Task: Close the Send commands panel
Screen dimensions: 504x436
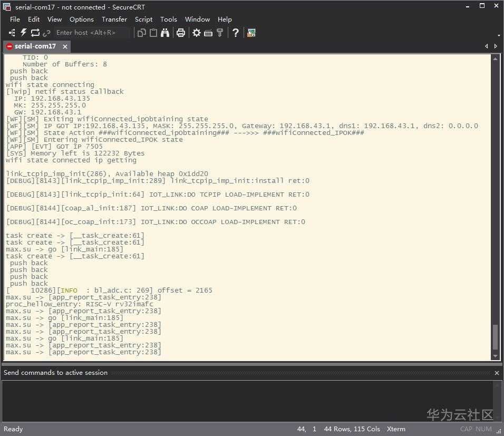Action: [497, 373]
